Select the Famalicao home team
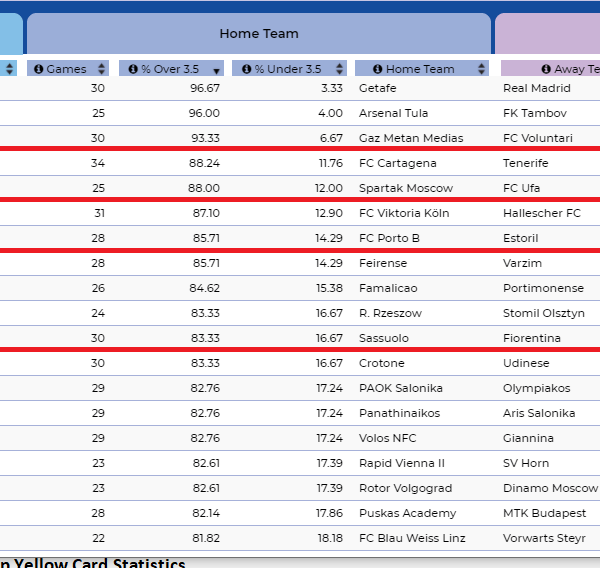 tap(388, 288)
